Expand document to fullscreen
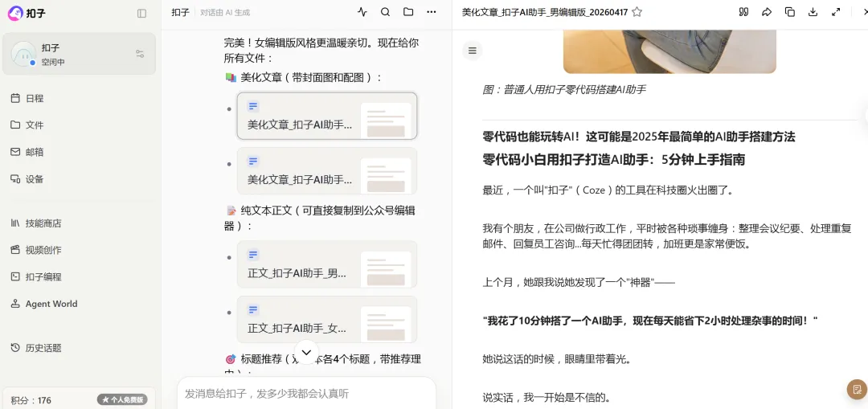The height and width of the screenshot is (409, 868). pos(836,12)
